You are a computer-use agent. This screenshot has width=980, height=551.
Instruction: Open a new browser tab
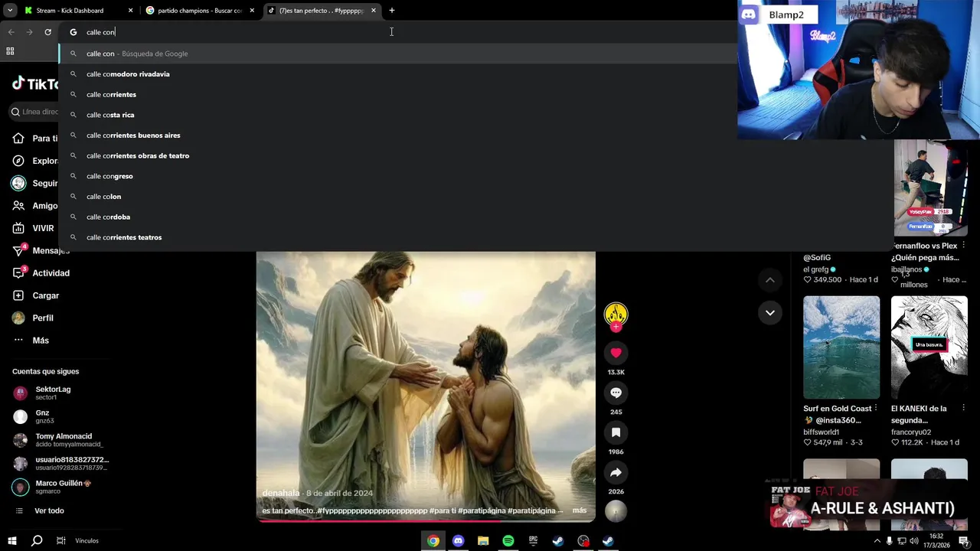pos(391,11)
